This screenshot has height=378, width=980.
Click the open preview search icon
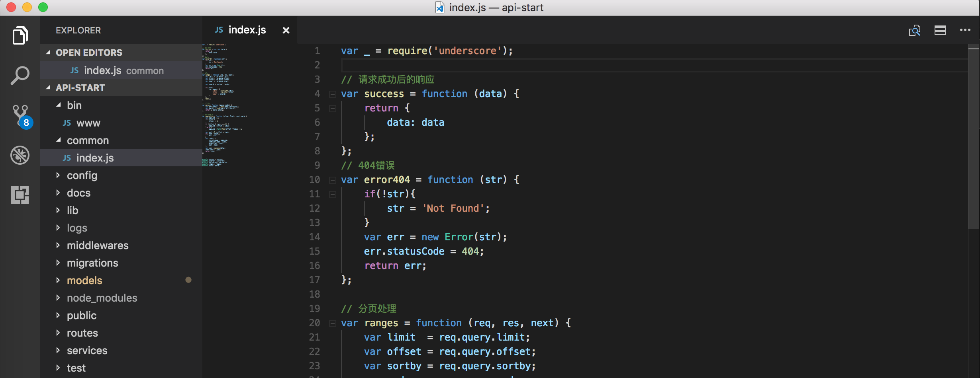pos(914,30)
